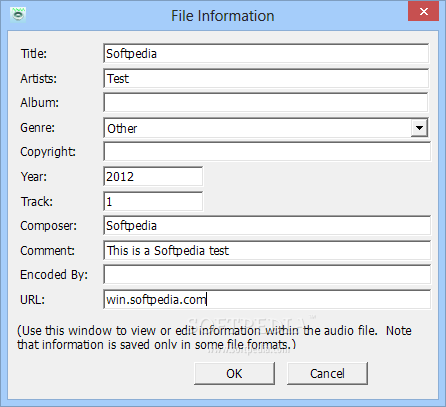The height and width of the screenshot is (407, 446).
Task: Click the app icon in title bar
Action: tap(18, 14)
